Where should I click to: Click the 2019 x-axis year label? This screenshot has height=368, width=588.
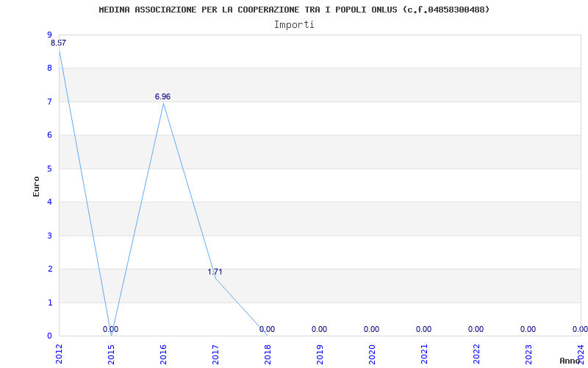point(320,353)
